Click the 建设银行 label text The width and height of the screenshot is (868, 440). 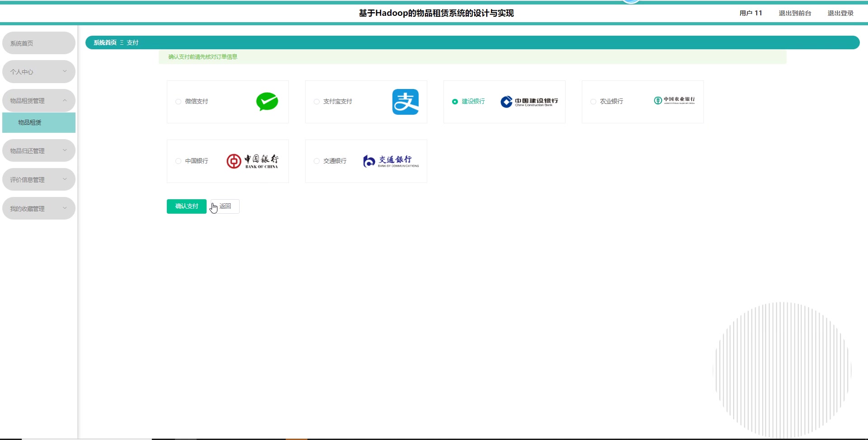473,102
